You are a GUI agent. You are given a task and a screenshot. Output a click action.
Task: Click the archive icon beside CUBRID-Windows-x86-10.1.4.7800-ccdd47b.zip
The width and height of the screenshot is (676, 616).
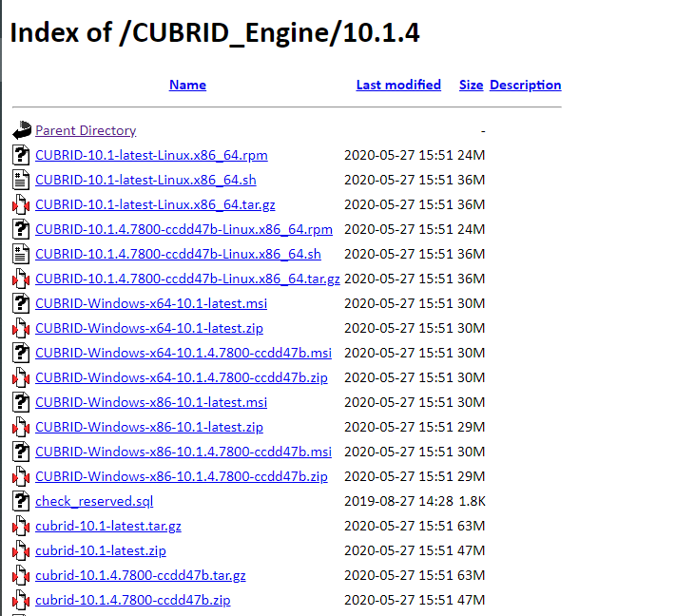(x=21, y=477)
